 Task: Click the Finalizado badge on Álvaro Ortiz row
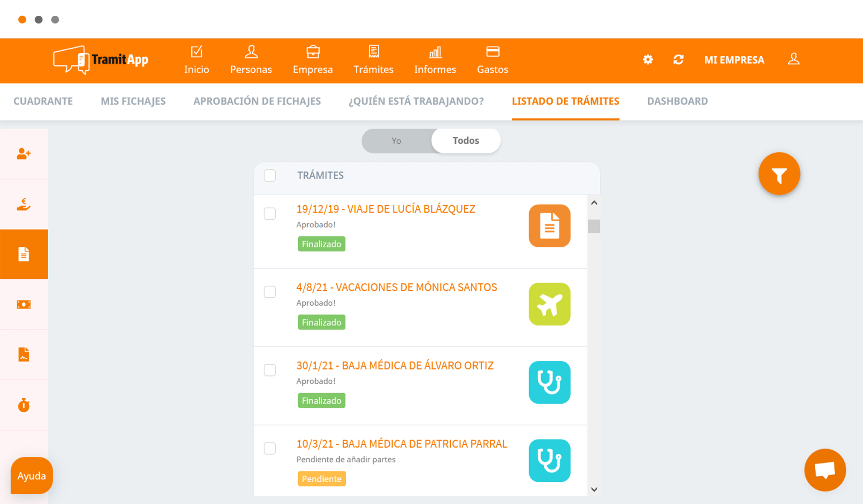pyautogui.click(x=321, y=401)
